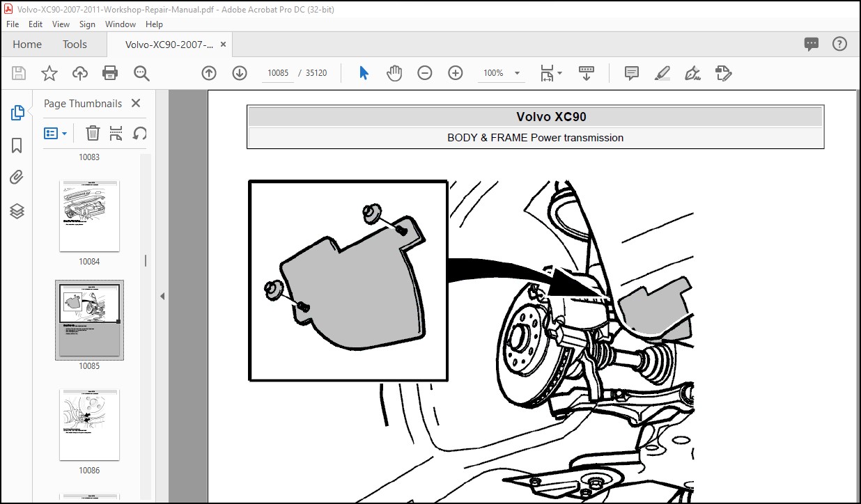Expand the fit page options arrow
The height and width of the screenshot is (504, 861).
click(x=560, y=72)
